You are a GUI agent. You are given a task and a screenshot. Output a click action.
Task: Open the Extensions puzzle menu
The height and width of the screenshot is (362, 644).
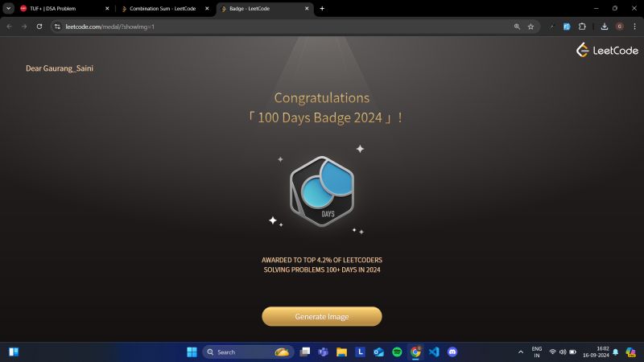tap(582, 27)
